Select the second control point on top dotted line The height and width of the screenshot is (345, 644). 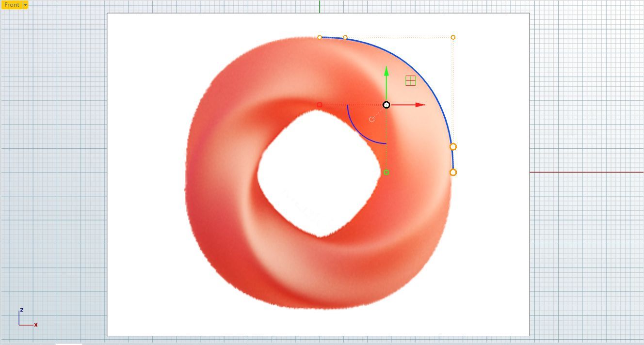(345, 37)
